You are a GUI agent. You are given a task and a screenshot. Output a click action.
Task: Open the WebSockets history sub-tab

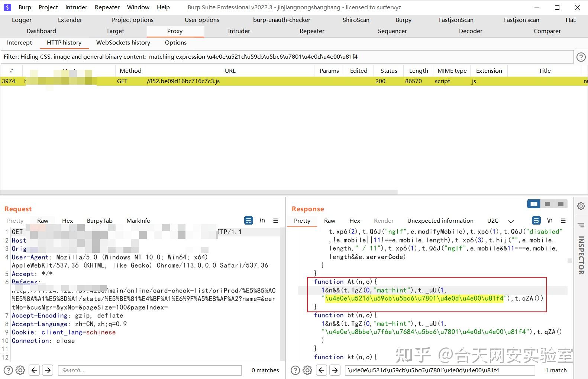click(x=123, y=43)
